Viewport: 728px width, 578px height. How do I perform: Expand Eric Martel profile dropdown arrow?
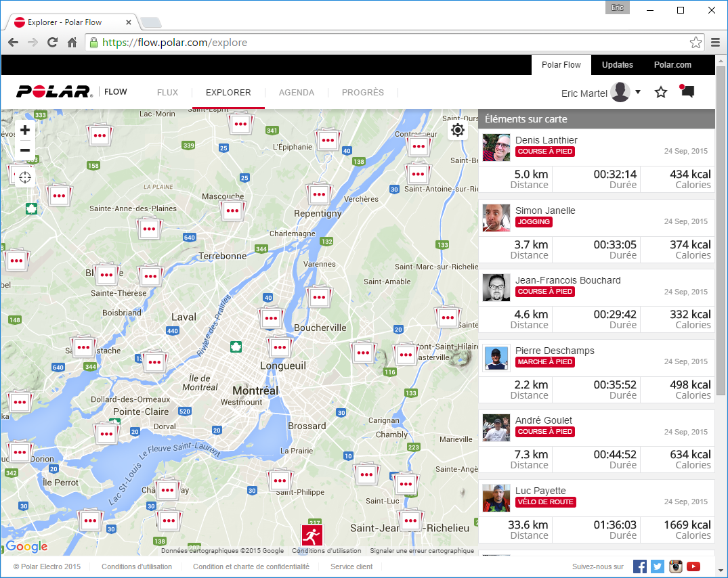tap(638, 92)
